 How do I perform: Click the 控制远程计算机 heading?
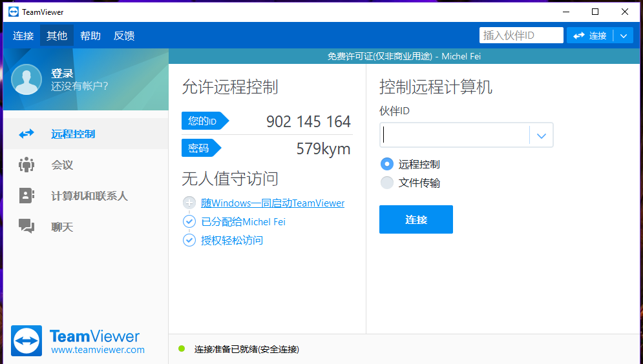[x=436, y=86]
